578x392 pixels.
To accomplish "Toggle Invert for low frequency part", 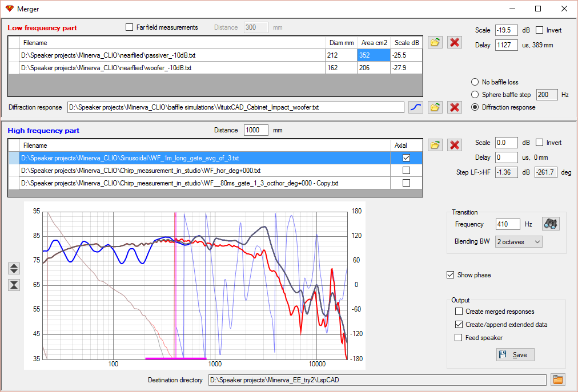I will point(539,30).
